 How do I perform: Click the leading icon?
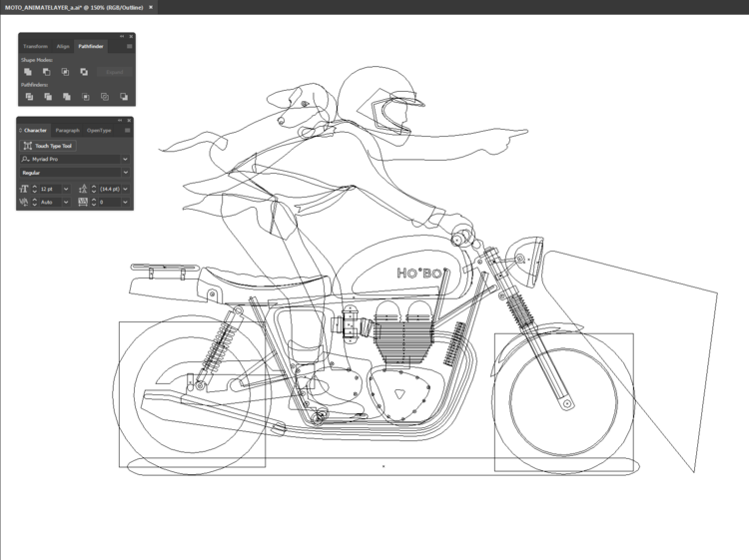(x=83, y=189)
